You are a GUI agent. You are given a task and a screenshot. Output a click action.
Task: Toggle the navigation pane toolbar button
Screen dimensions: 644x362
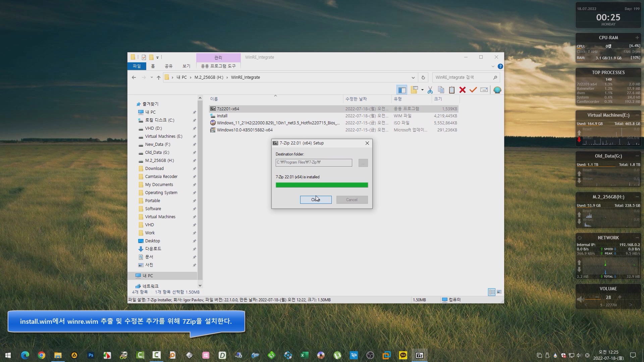coord(402,90)
